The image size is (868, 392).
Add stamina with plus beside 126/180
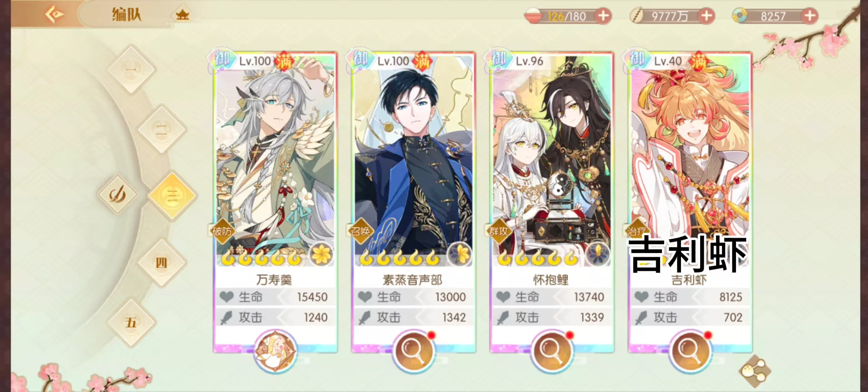[x=603, y=16]
